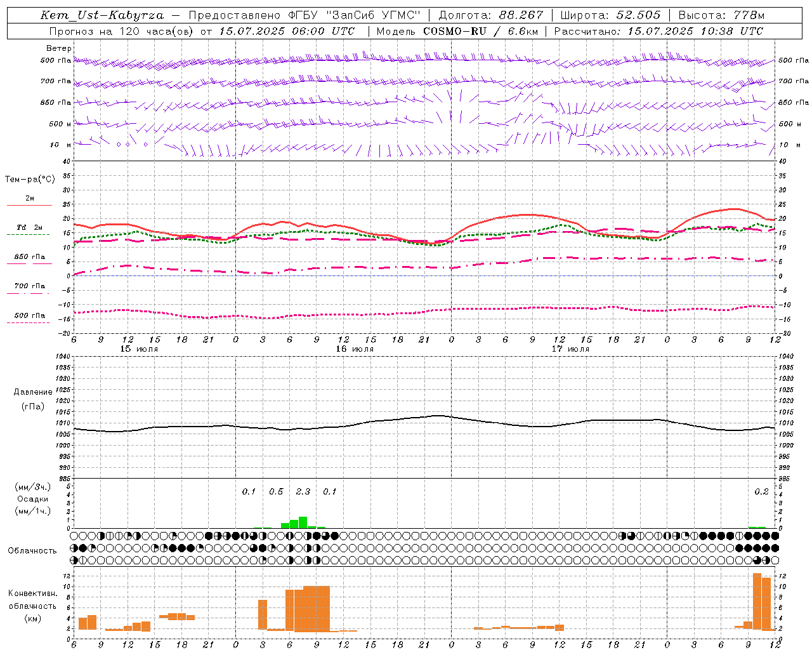The image size is (812, 650).
Task: Click the "Осадки" precipitation label
Action: pos(32,499)
